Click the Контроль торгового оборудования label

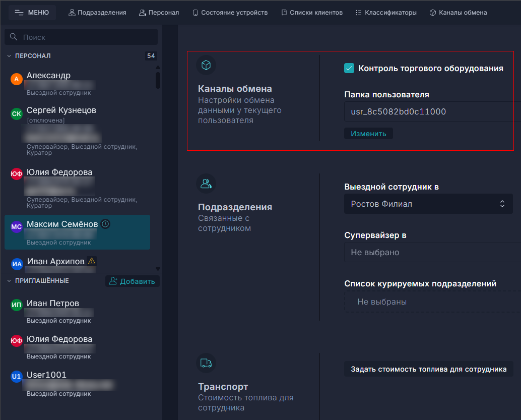[x=431, y=68]
